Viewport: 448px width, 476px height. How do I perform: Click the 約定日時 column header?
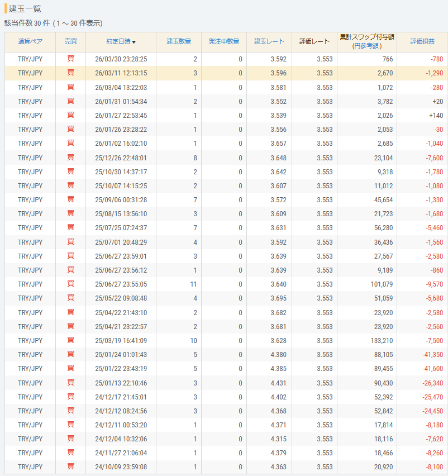pyautogui.click(x=118, y=41)
